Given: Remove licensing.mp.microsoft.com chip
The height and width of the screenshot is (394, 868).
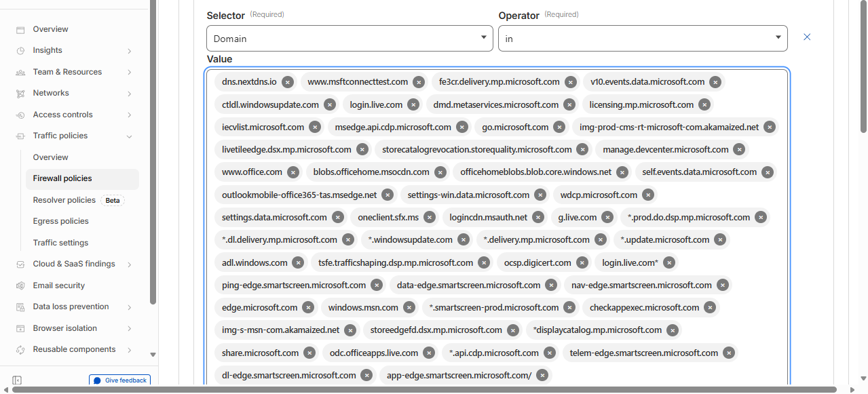Looking at the screenshot, I should [704, 104].
